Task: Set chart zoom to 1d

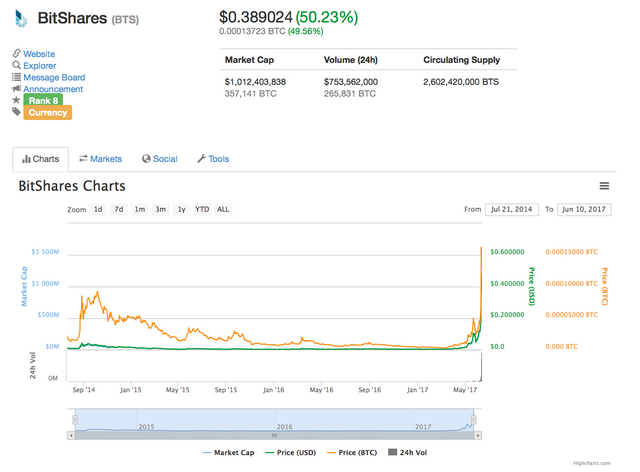Action: 98,209
